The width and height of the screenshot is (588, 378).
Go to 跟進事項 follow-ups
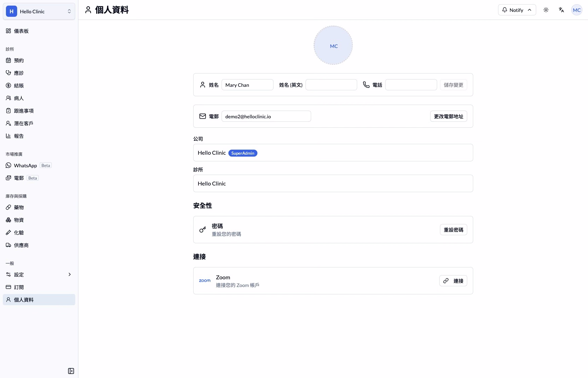click(x=39, y=111)
